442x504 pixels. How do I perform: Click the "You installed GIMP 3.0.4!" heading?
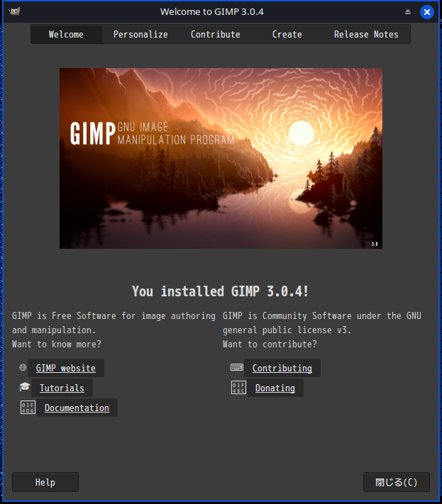tap(221, 291)
